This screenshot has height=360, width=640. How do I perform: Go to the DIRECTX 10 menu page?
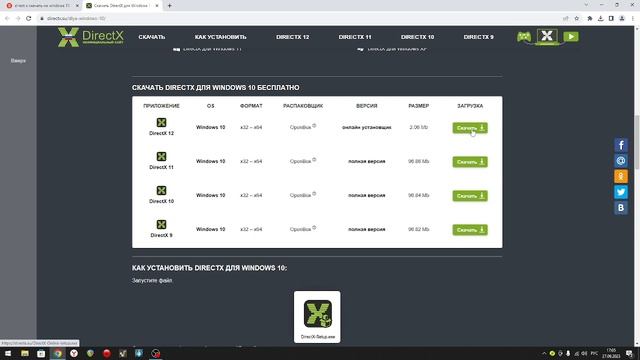[417, 37]
